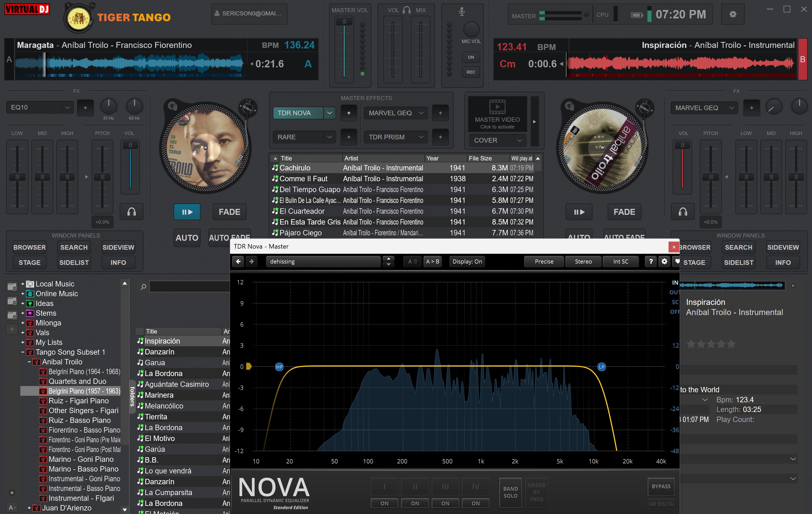Open left SEARCH window panel
This screenshot has width=812, height=514.
point(74,247)
